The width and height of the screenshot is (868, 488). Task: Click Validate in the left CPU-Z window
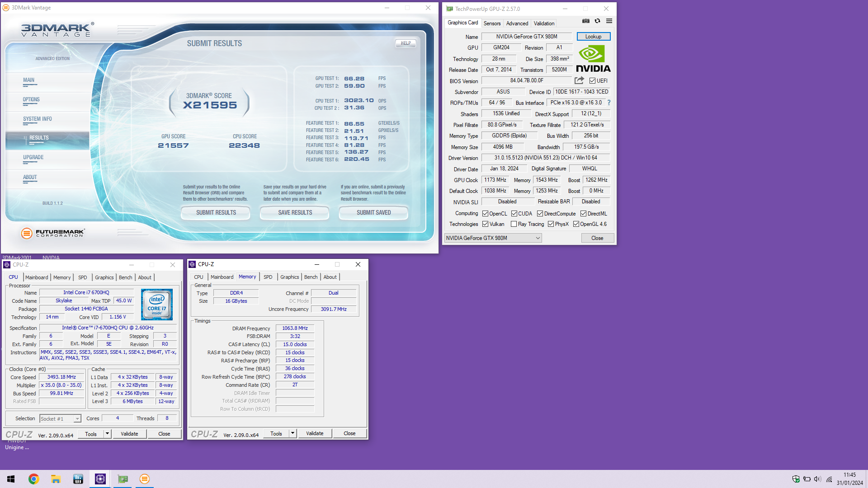click(x=129, y=434)
